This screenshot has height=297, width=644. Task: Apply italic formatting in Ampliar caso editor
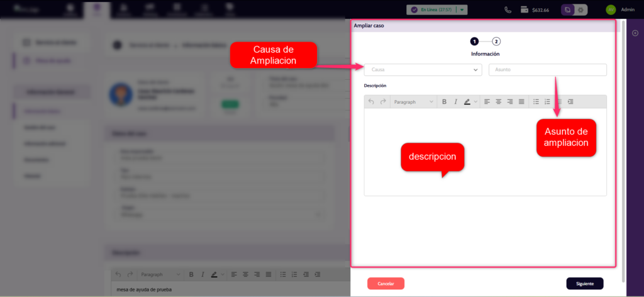(455, 102)
